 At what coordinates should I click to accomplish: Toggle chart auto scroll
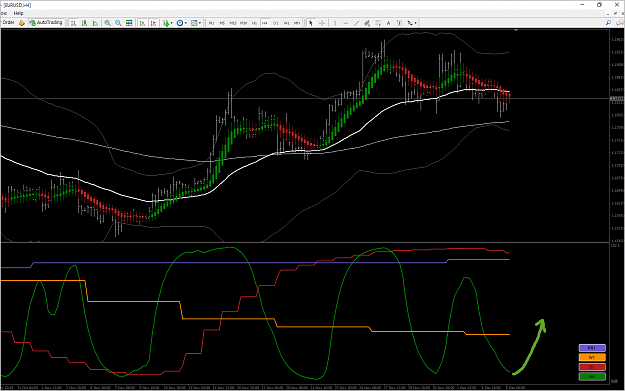coord(142,23)
